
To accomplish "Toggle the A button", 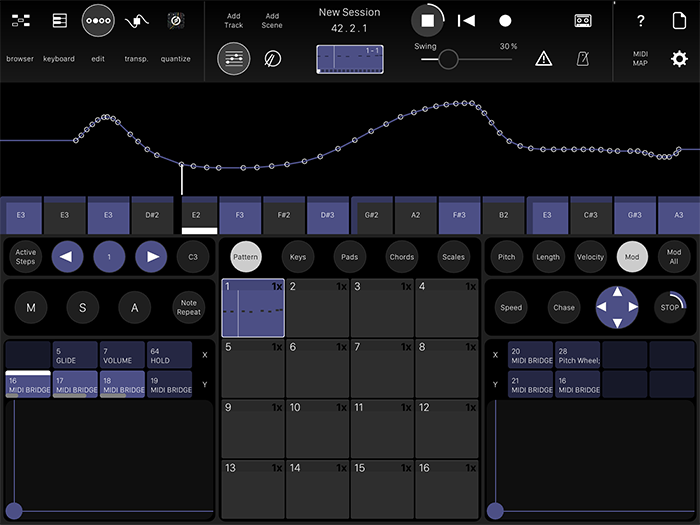I will [134, 308].
